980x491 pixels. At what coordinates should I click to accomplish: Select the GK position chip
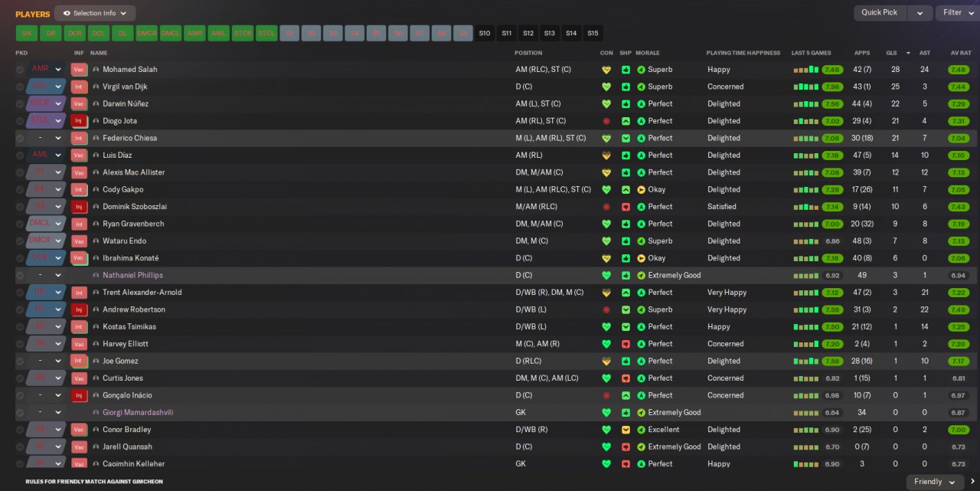click(x=26, y=34)
